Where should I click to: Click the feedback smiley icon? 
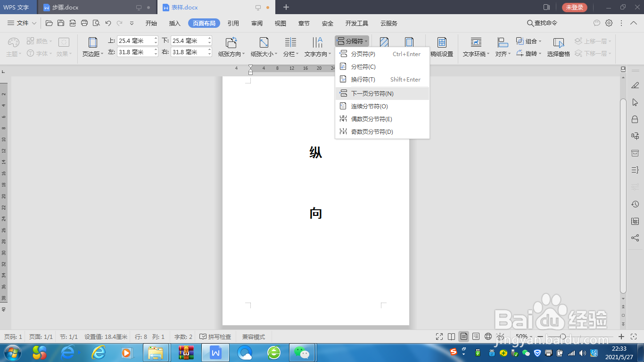click(597, 23)
